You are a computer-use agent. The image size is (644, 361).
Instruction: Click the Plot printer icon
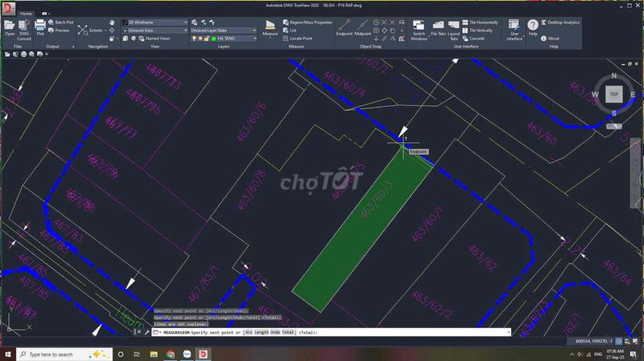click(x=39, y=27)
